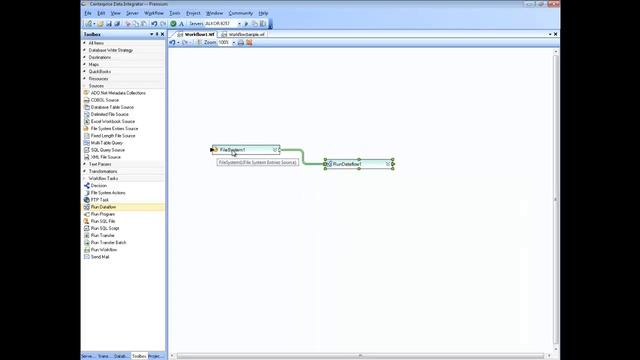This screenshot has width=640, height=360.
Task: Collapse the Workflow Tasks group
Action: pyautogui.click(x=84, y=178)
